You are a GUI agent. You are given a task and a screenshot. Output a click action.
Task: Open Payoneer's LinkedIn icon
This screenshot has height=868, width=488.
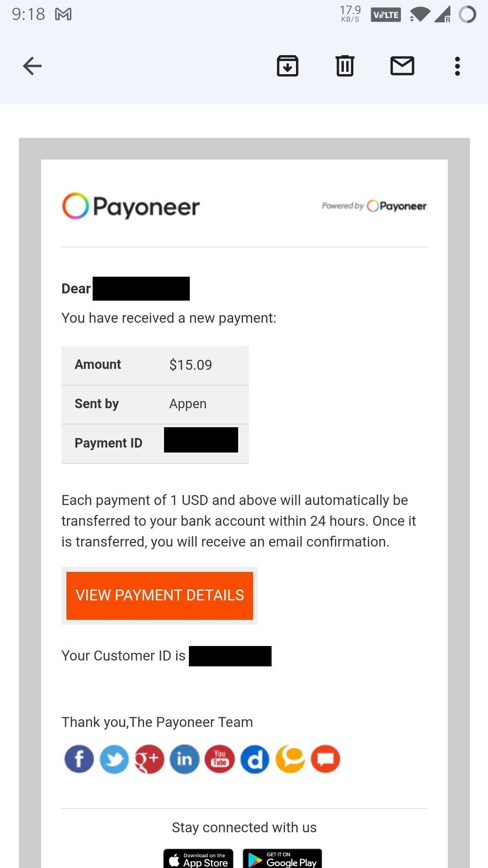tap(184, 759)
